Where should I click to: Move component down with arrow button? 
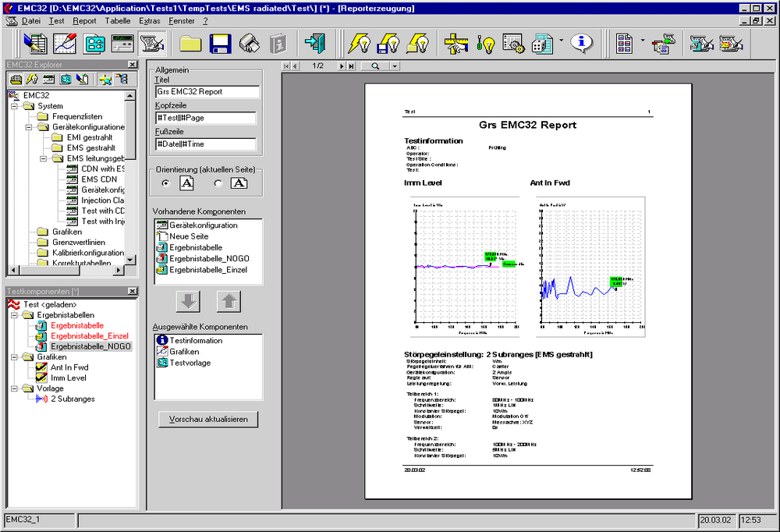click(x=190, y=301)
